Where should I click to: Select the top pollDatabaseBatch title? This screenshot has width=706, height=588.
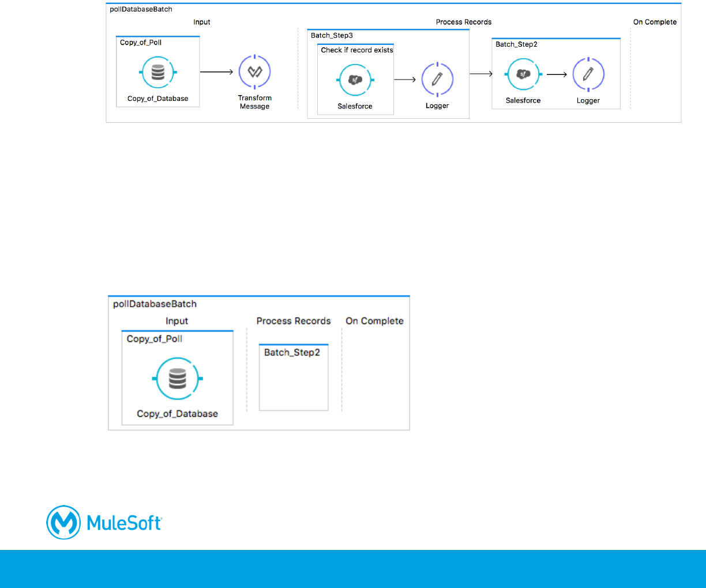tap(141, 9)
